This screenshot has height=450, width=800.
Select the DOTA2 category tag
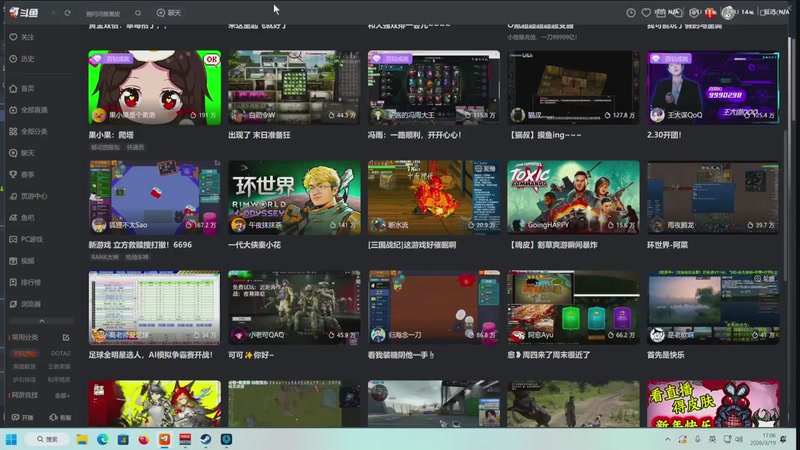(x=60, y=353)
